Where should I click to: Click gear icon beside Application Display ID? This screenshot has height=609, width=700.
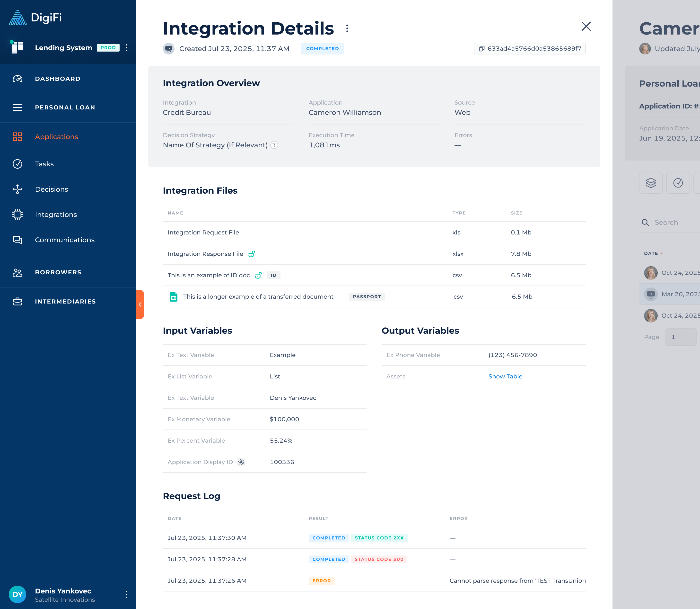pyautogui.click(x=241, y=462)
